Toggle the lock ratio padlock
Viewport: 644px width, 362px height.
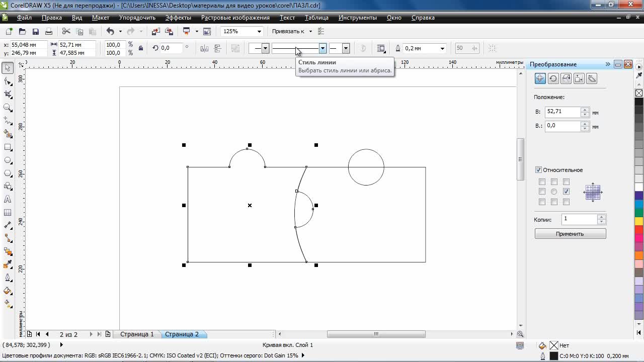[140, 48]
